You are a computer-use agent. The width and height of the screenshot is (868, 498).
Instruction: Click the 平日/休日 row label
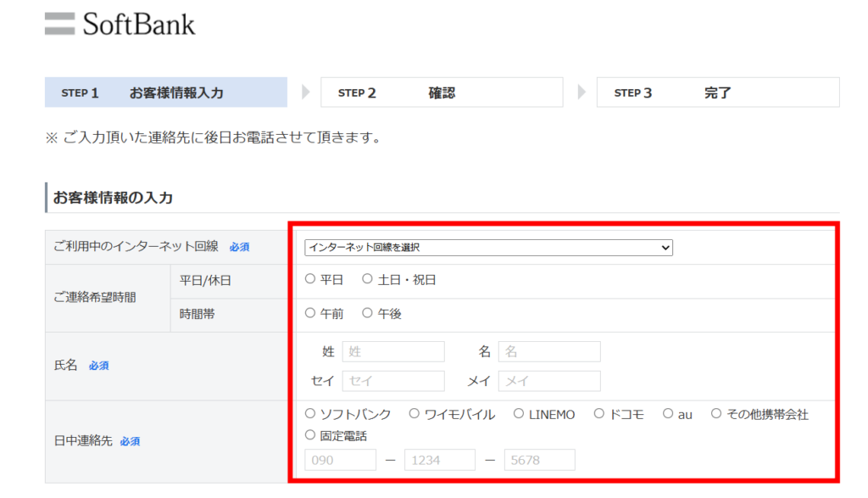(205, 281)
